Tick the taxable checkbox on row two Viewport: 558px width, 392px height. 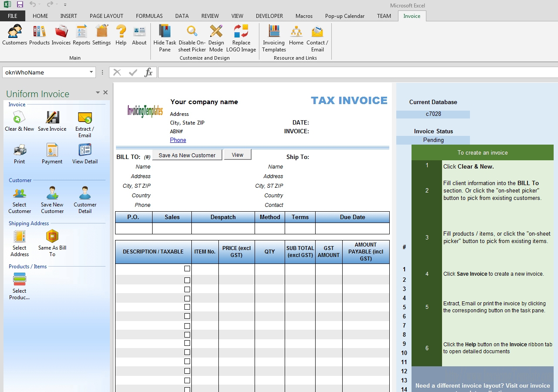(187, 280)
